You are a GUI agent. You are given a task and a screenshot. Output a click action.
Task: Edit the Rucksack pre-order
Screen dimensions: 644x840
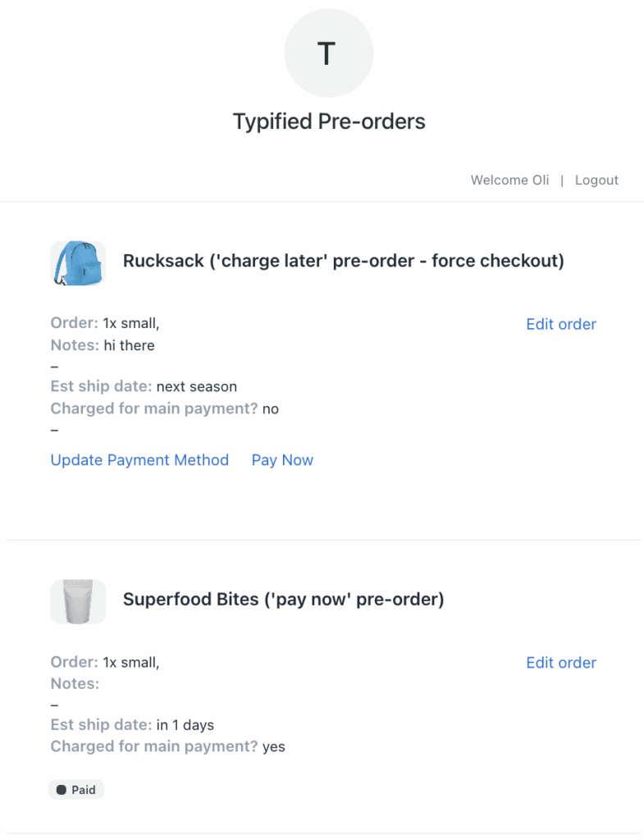tap(561, 324)
